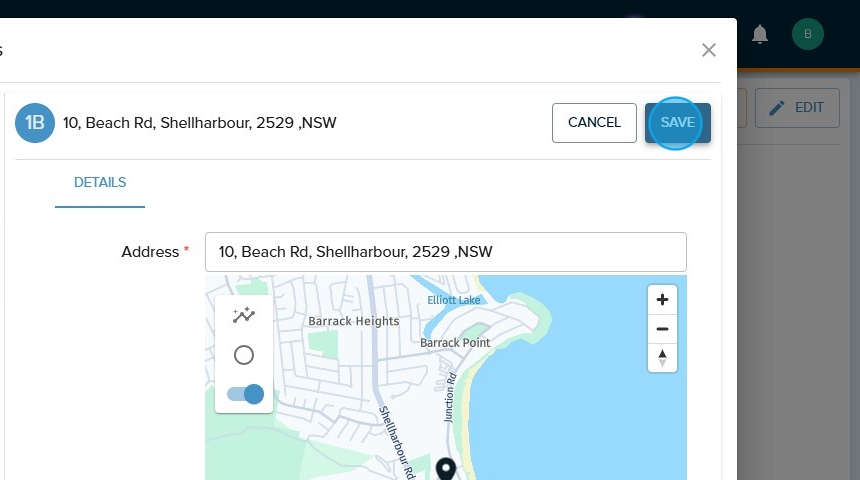Select the polyline drawing tool on map
Viewport: 860px width, 480px height.
pyautogui.click(x=243, y=316)
